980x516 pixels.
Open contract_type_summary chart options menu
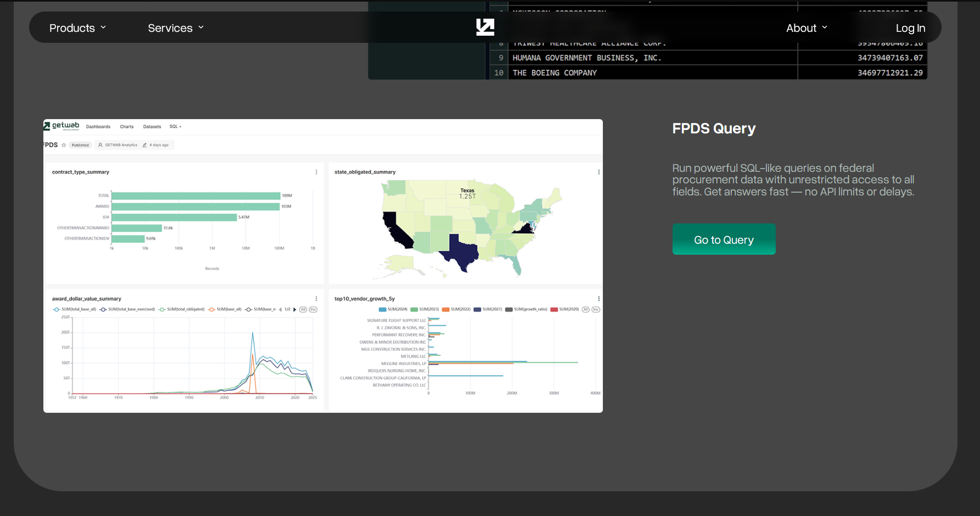(x=316, y=172)
